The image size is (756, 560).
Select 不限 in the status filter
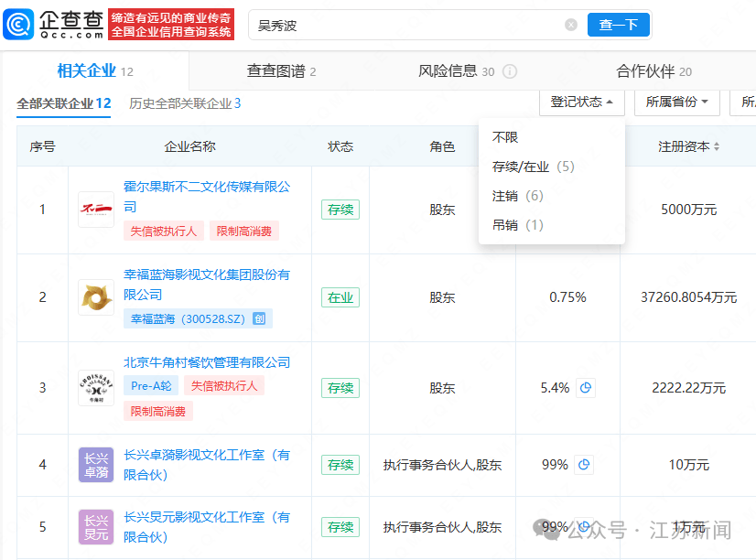505,135
